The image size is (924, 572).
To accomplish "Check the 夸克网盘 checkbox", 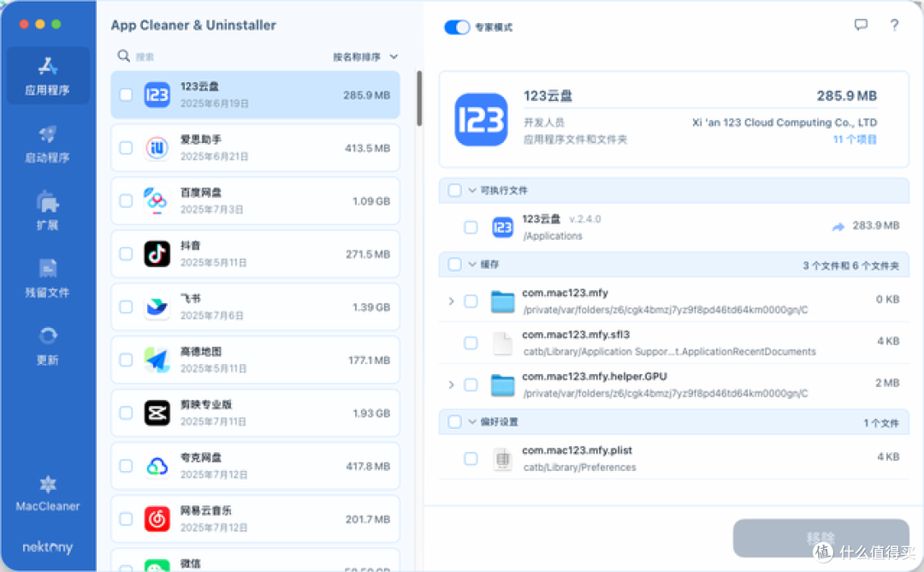I will click(x=126, y=467).
